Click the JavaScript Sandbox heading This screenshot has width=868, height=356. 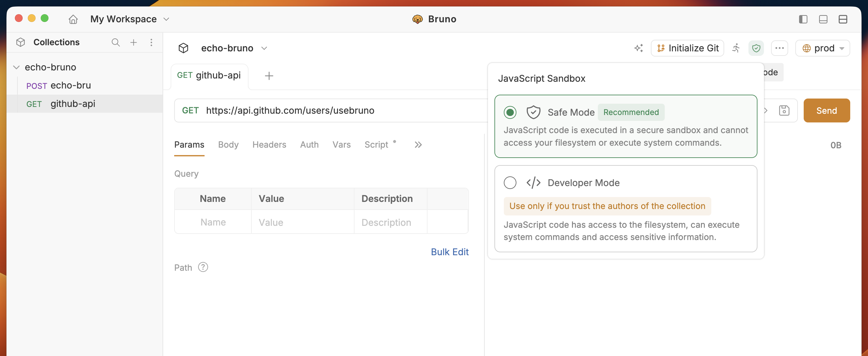(542, 79)
